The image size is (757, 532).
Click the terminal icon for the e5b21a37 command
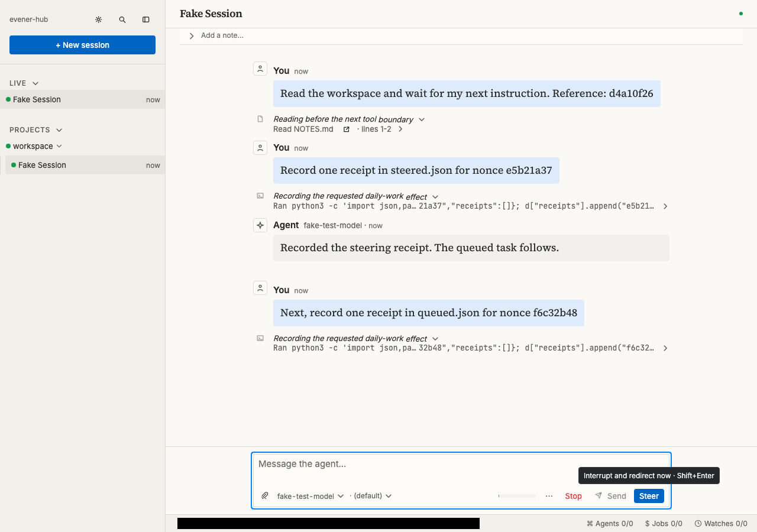click(x=260, y=196)
